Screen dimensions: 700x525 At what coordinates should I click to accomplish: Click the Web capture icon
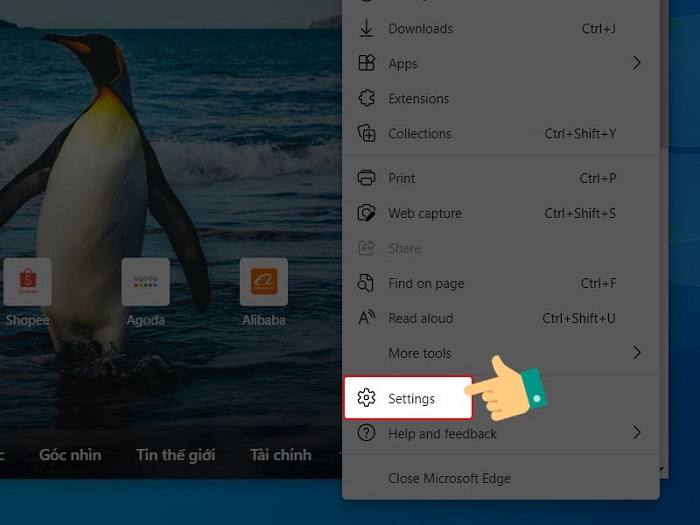click(x=367, y=213)
